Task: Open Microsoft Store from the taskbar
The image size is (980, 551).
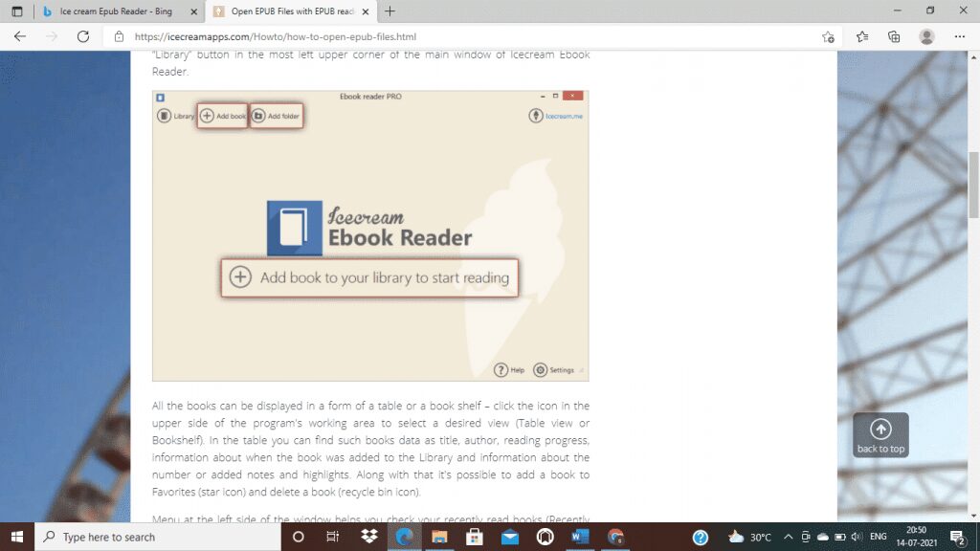Action: tap(475, 537)
